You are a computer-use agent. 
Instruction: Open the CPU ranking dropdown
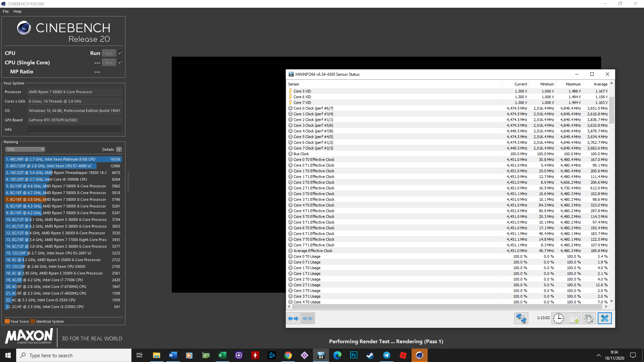click(x=25, y=149)
